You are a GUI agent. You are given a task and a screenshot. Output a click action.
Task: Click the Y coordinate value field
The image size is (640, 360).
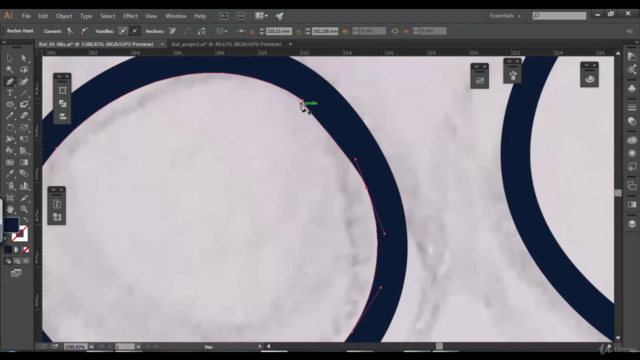click(x=325, y=31)
